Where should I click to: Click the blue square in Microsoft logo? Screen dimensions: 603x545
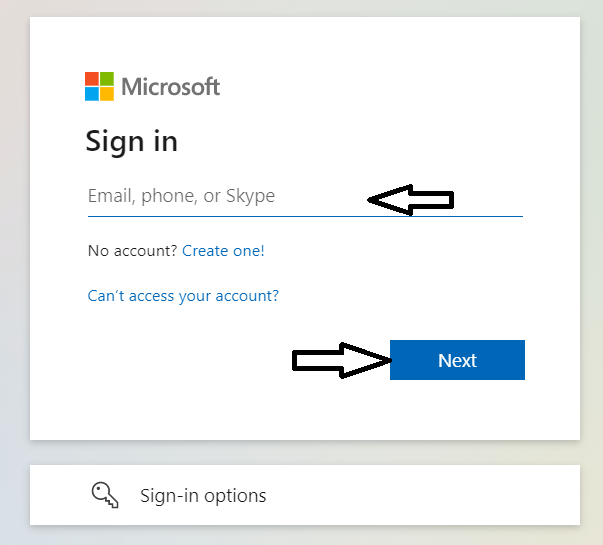pos(92,94)
